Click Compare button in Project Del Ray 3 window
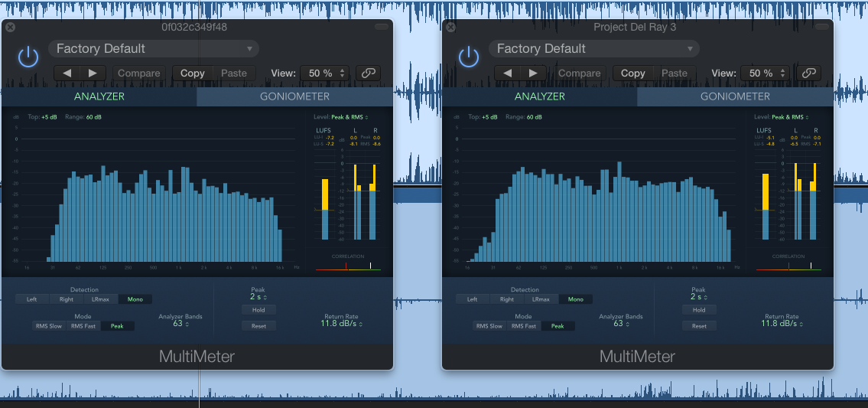Image resolution: width=868 pixels, height=408 pixels. (580, 73)
